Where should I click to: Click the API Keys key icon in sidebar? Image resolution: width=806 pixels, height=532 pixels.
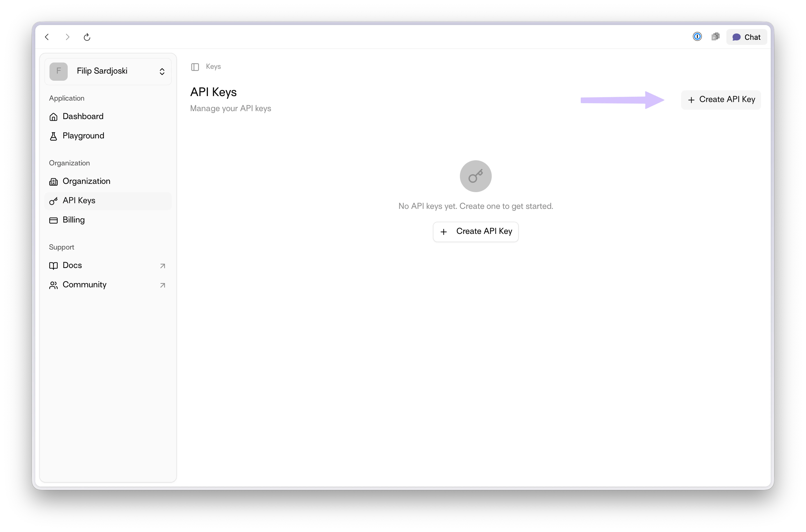53,201
